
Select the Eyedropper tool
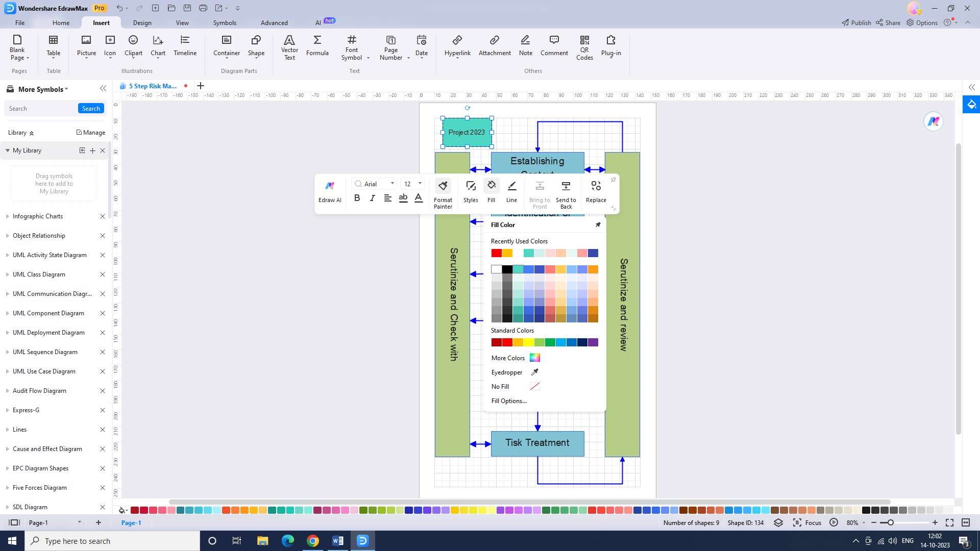coord(534,372)
